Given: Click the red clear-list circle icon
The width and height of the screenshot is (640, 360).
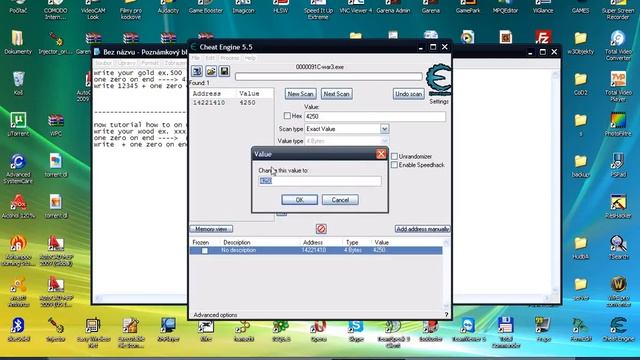Looking at the screenshot, I should point(321,229).
